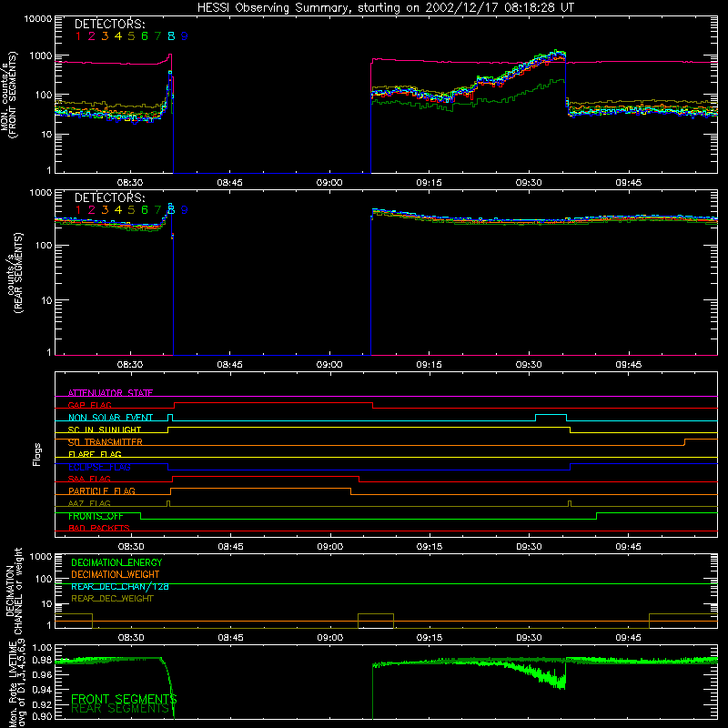Click red detector 1 in rear segments legend
Viewport: 728px width, 728px height.
point(78,210)
